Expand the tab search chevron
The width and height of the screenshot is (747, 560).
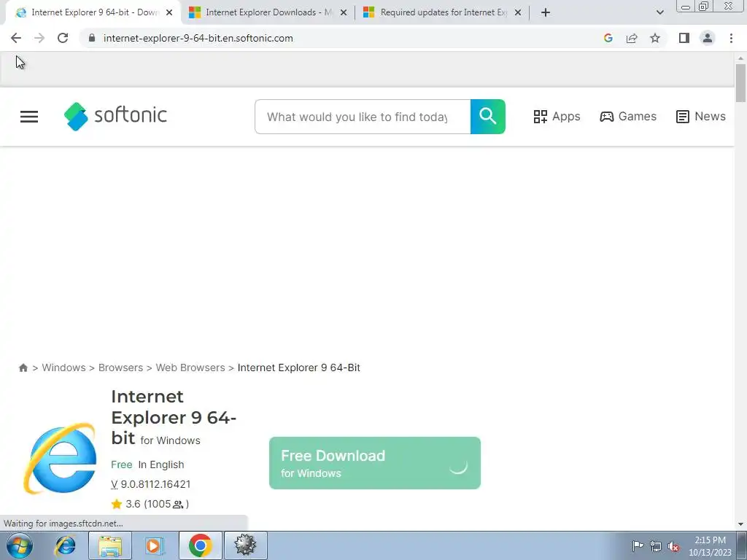[659, 12]
